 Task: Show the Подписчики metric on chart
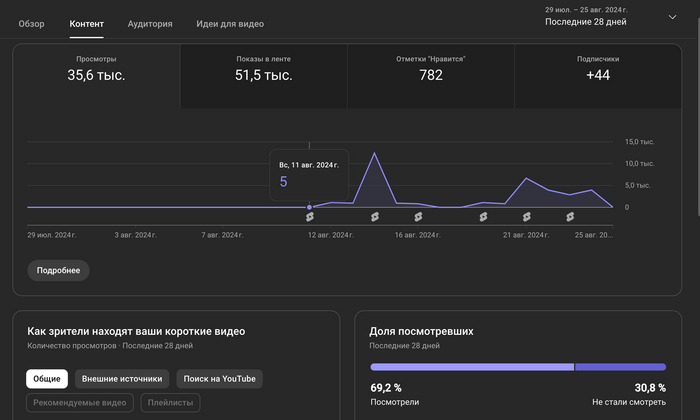598,68
